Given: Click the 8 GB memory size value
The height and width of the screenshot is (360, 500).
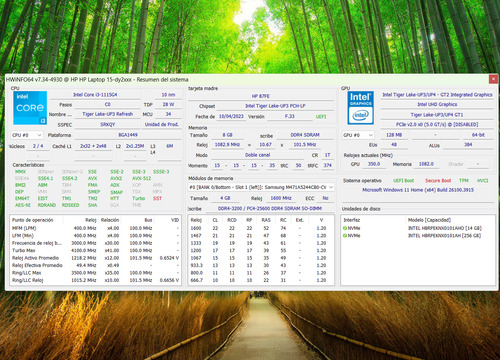Looking at the screenshot, I should pos(227,135).
